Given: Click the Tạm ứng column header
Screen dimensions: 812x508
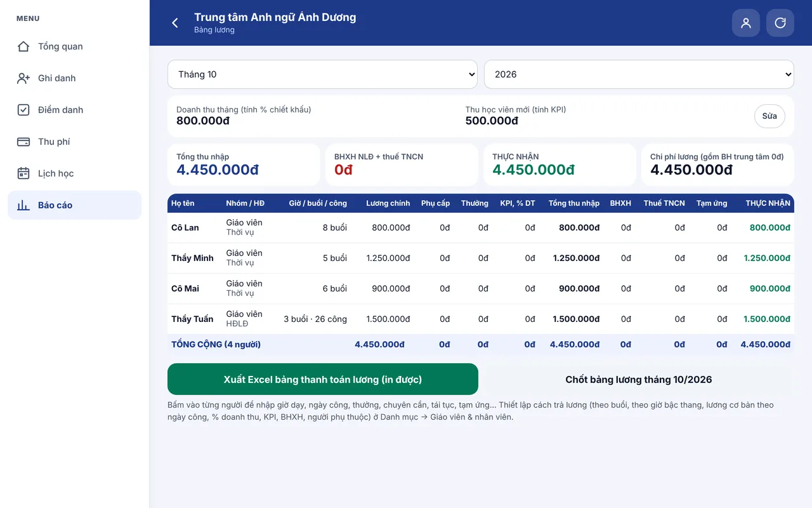Looking at the screenshot, I should coord(712,203).
